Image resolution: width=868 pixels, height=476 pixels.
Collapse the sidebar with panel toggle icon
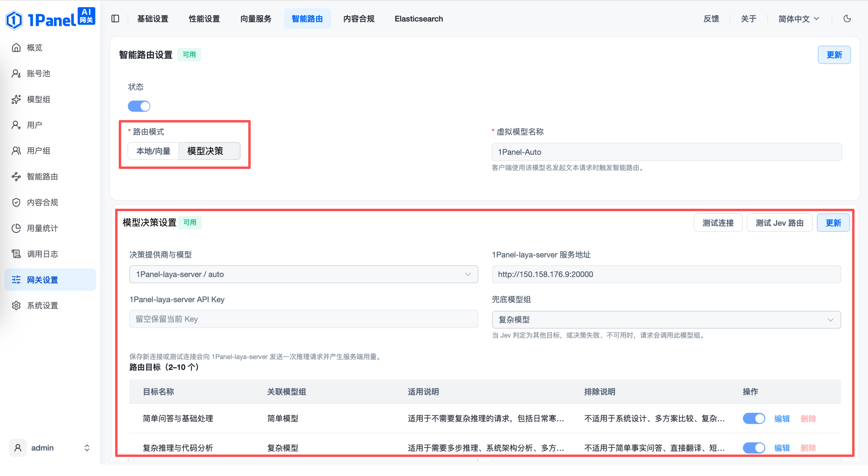point(115,19)
